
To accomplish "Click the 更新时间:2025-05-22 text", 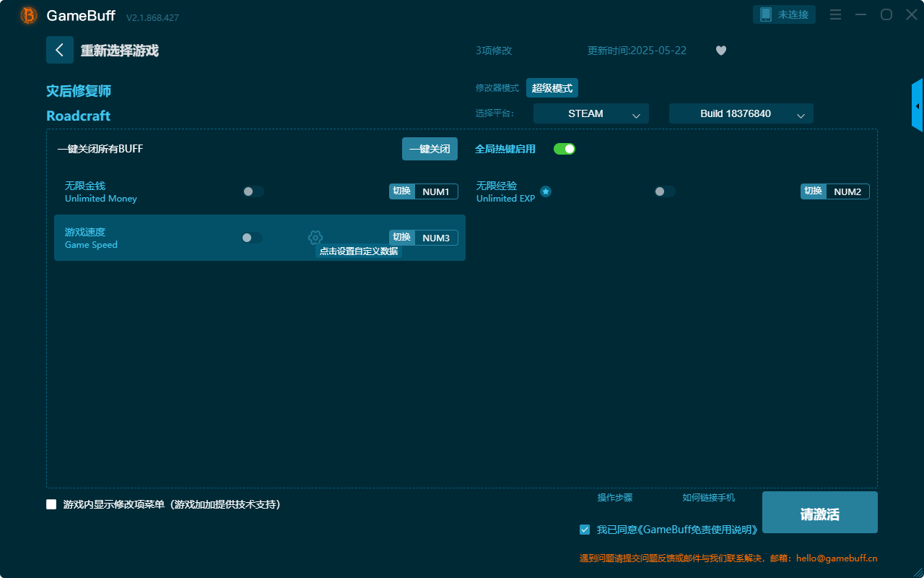I will 637,51.
